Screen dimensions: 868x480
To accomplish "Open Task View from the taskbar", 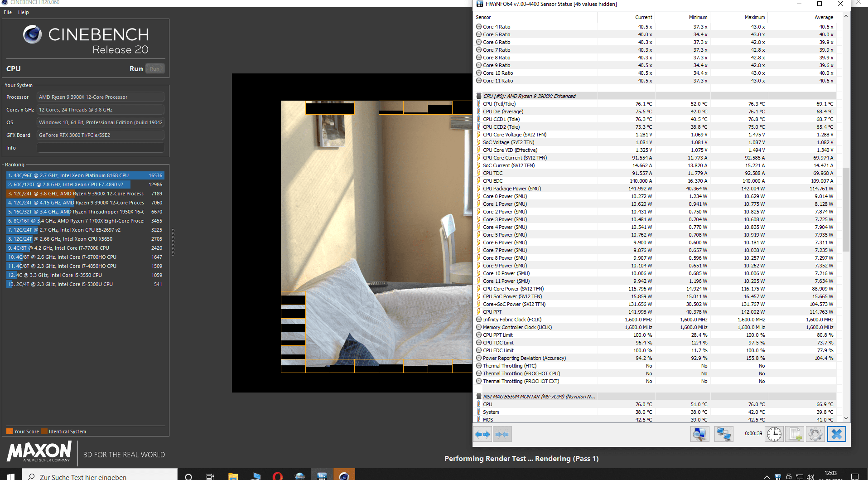I will [210, 476].
